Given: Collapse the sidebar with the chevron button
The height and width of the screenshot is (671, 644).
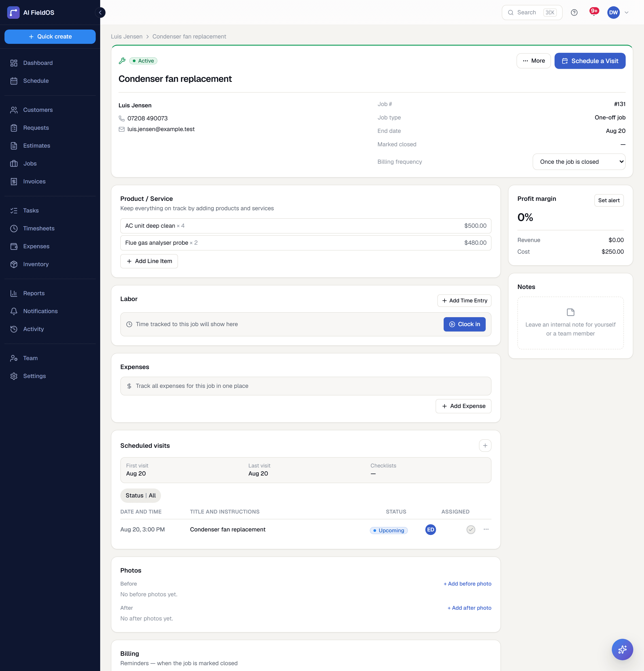Looking at the screenshot, I should (x=100, y=13).
